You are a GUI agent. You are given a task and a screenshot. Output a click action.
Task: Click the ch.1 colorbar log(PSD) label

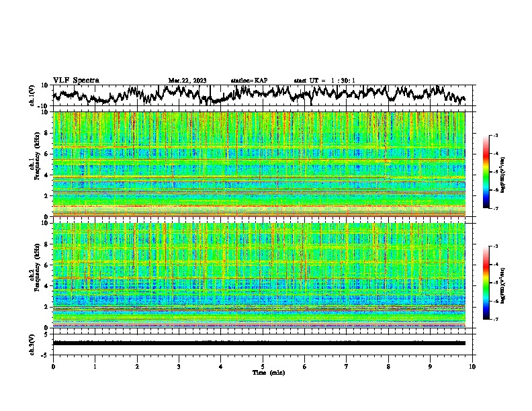click(503, 175)
